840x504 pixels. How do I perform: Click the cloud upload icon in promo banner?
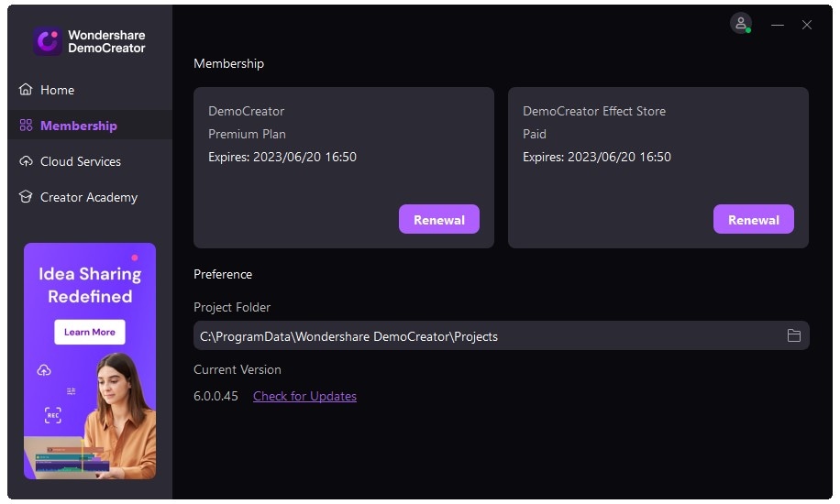pyautogui.click(x=44, y=370)
